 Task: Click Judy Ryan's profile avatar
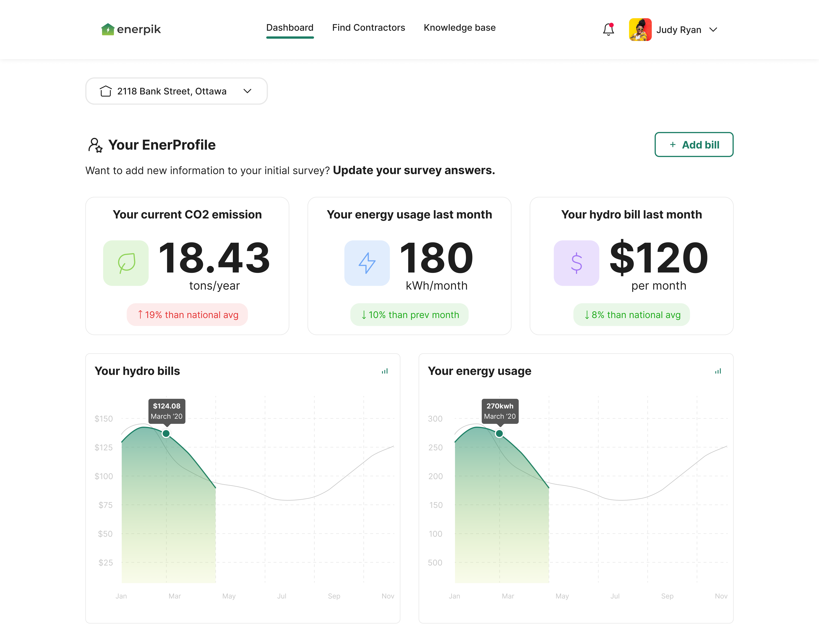pos(640,29)
